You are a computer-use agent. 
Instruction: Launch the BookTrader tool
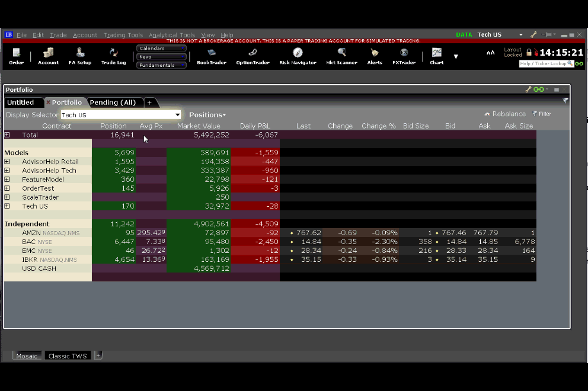point(212,55)
